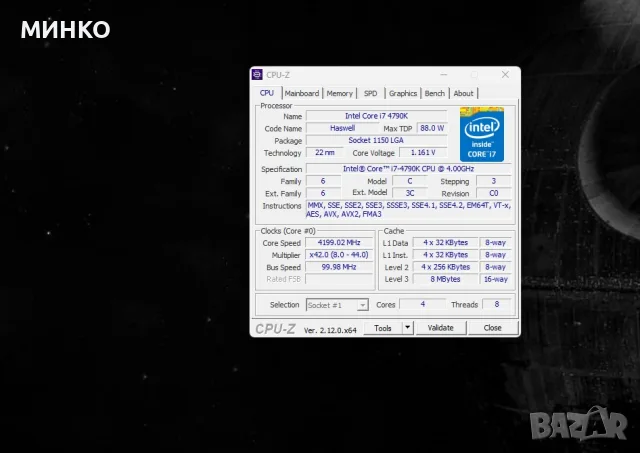Screen dimensions: 640x453
Task: Select the SPD tab
Action: click(371, 93)
